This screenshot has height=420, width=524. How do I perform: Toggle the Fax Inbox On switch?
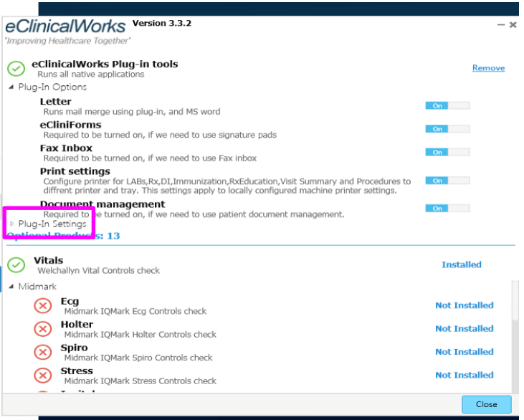[x=447, y=152]
